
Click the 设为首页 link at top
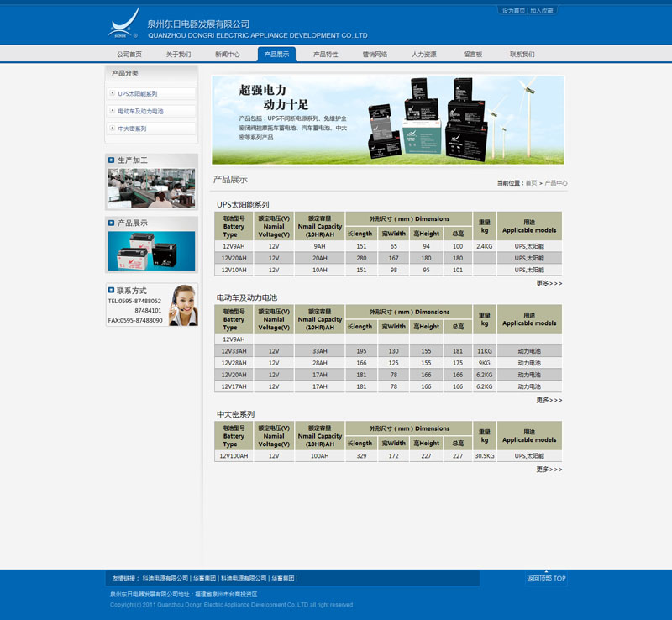tap(513, 11)
